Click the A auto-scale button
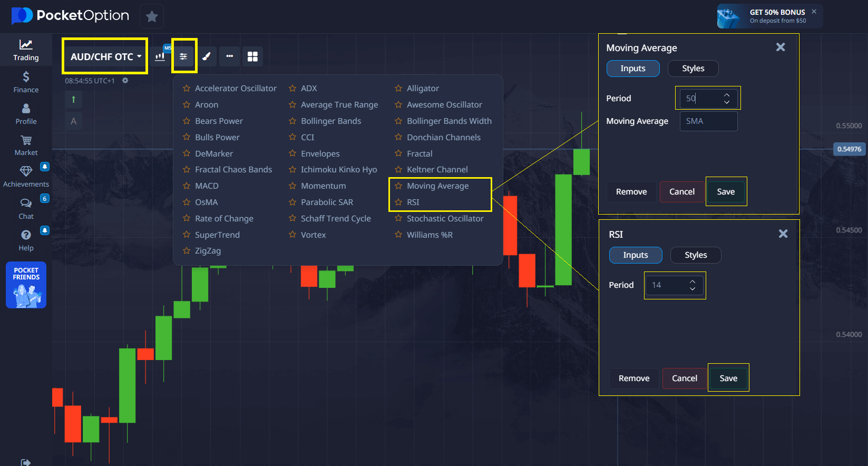 pyautogui.click(x=73, y=121)
